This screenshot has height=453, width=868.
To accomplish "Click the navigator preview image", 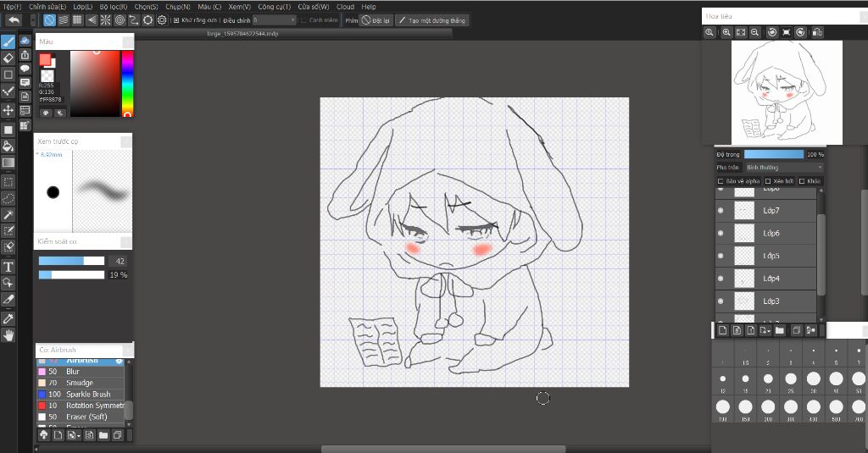I will 787,92.
